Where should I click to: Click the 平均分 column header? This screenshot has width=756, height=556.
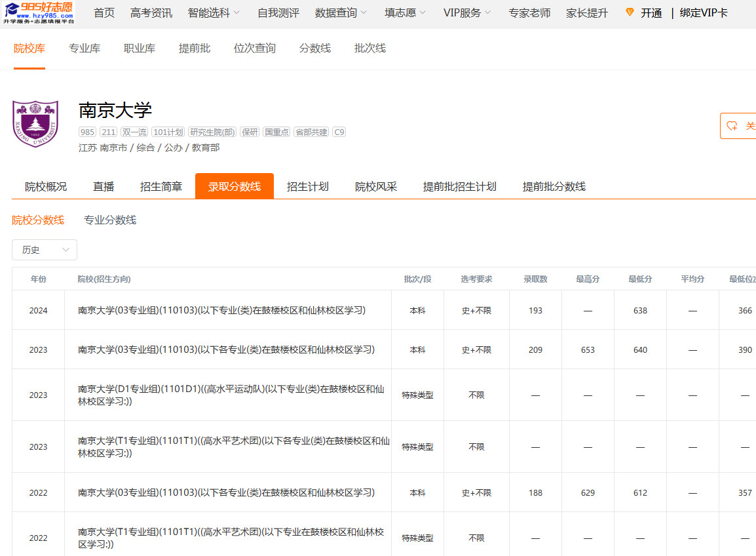click(x=692, y=279)
